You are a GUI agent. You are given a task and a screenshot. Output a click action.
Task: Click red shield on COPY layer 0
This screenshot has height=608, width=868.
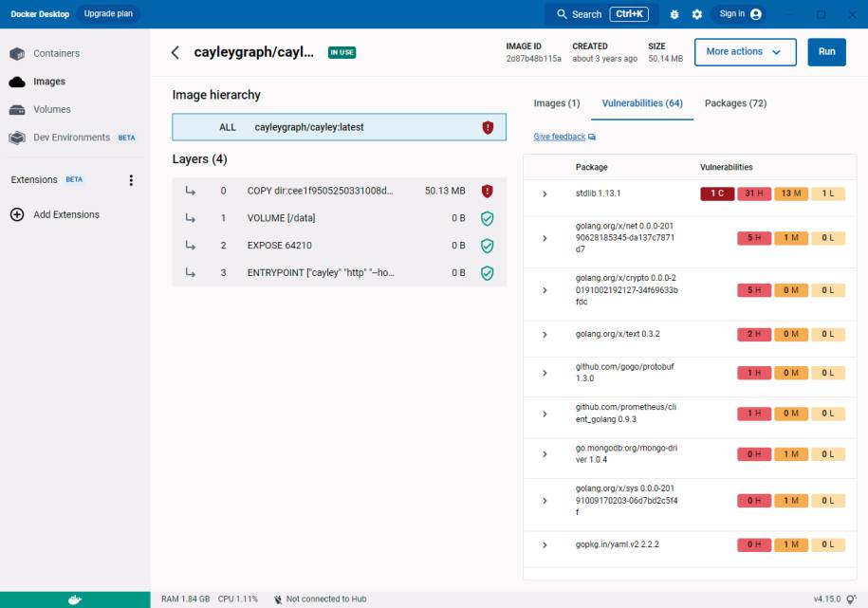pos(488,191)
